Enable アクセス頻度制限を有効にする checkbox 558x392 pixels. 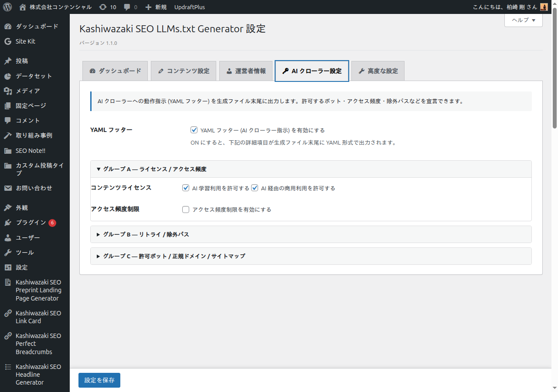pyautogui.click(x=186, y=210)
